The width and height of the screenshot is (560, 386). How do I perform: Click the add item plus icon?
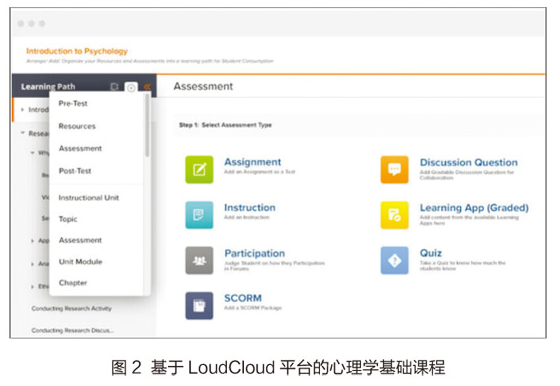tap(131, 87)
